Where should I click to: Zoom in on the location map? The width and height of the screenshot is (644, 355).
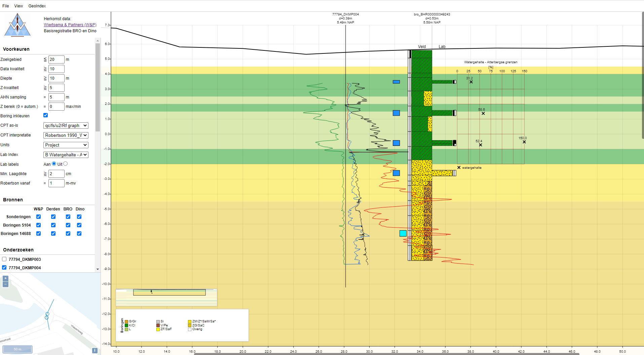coord(5,278)
